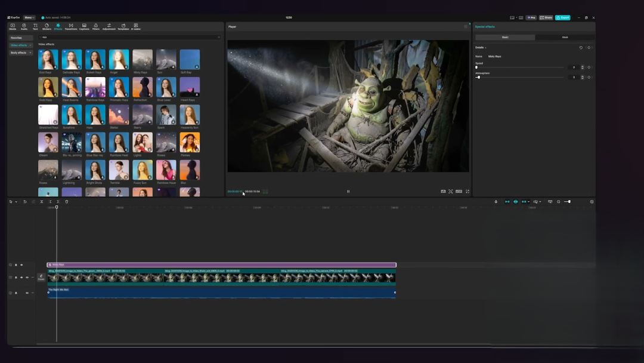
Task: Click the delete clip trash icon
Action: [x=67, y=202]
